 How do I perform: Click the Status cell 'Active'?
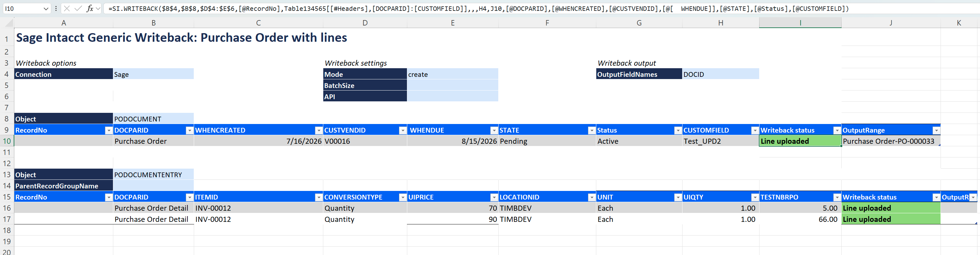click(x=639, y=141)
